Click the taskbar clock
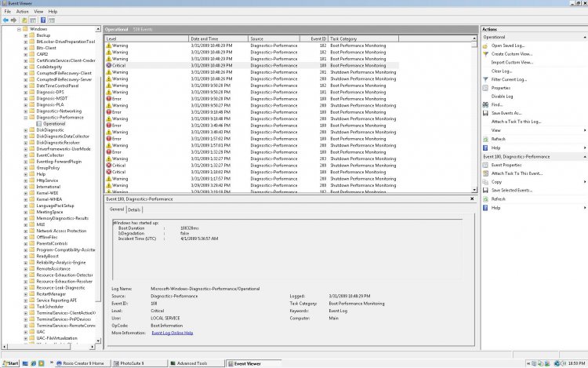This screenshot has width=588, height=368. point(576,363)
